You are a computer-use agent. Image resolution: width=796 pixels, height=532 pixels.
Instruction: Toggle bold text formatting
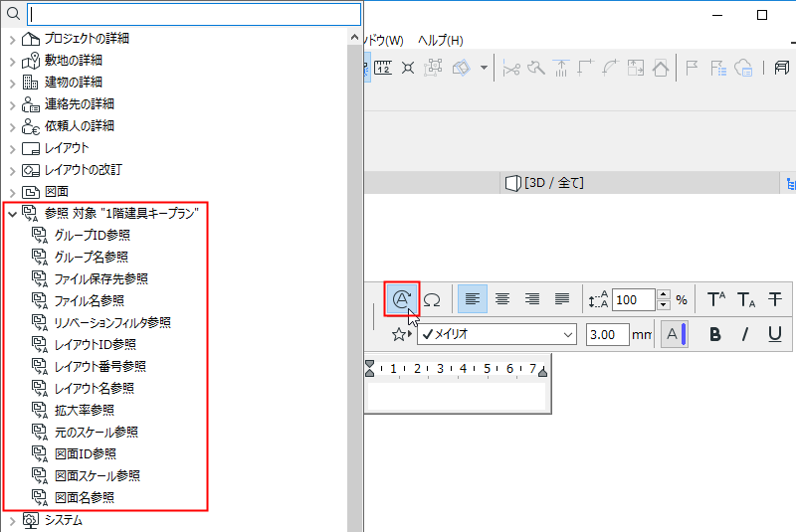coord(714,334)
